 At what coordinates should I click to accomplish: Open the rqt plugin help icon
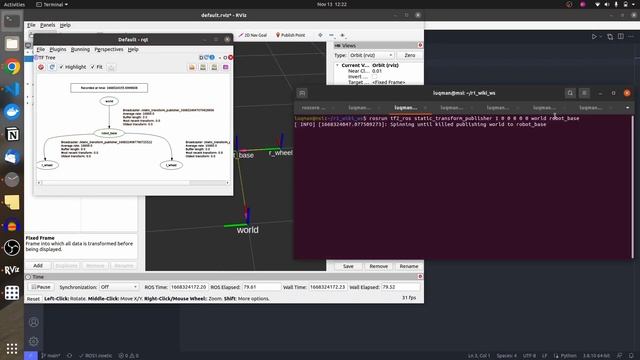[x=212, y=58]
